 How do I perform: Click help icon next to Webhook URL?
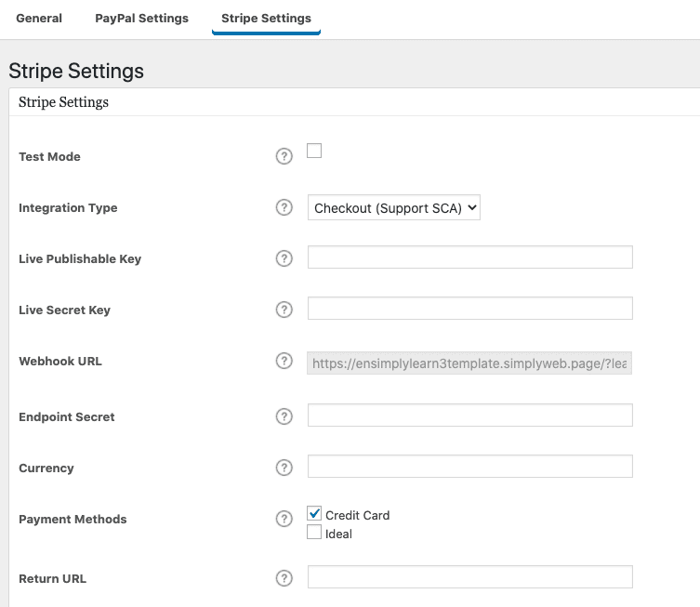[284, 361]
